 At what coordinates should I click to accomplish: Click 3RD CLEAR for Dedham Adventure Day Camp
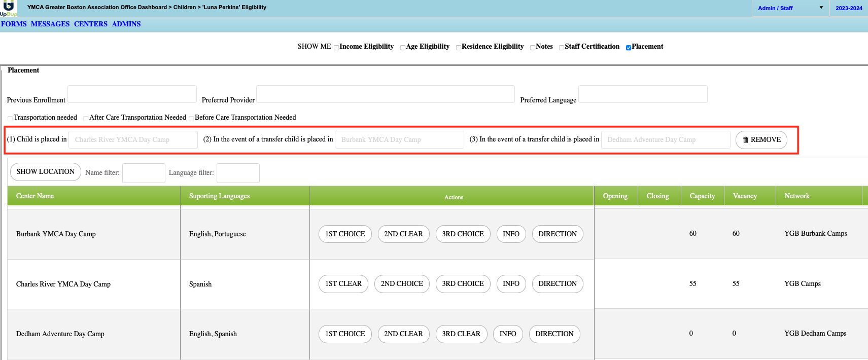(x=461, y=334)
